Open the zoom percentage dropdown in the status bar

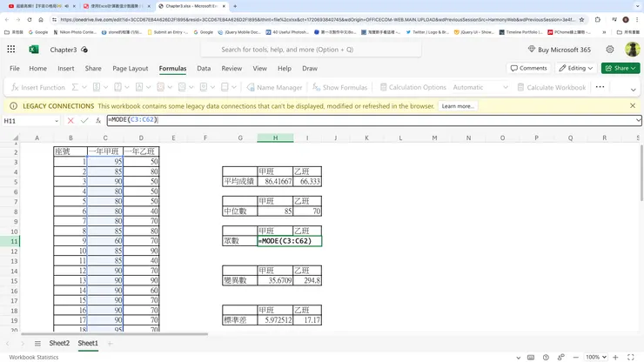tap(596, 357)
